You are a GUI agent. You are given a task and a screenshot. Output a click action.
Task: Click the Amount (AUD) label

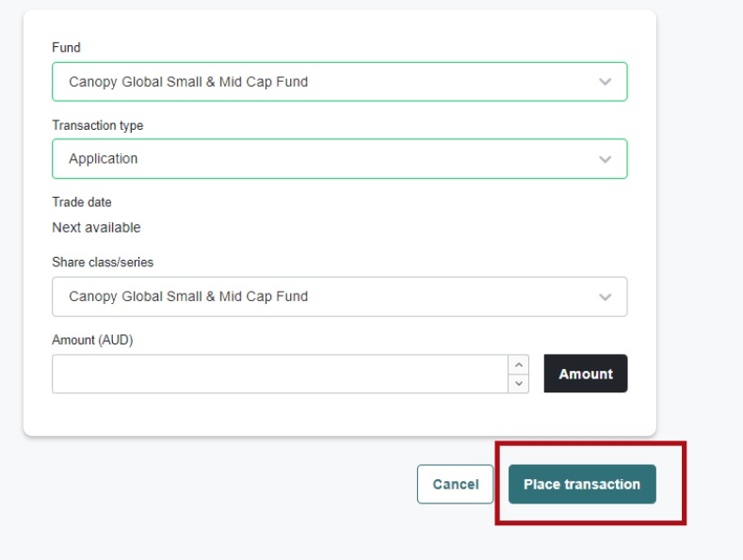point(92,340)
